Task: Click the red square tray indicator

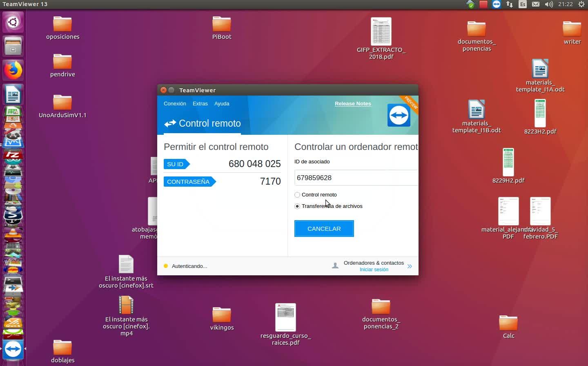Action: coord(483,4)
